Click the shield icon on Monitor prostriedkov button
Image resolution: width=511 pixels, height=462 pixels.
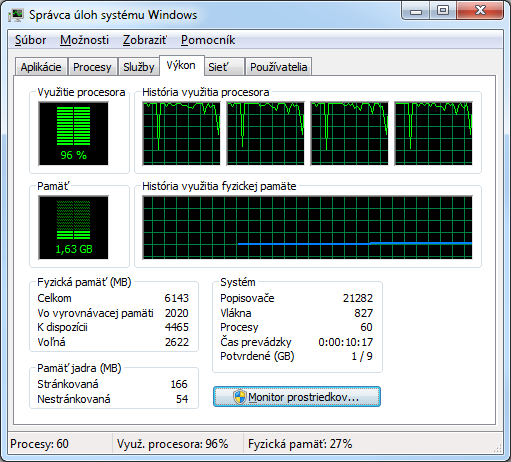click(x=239, y=397)
